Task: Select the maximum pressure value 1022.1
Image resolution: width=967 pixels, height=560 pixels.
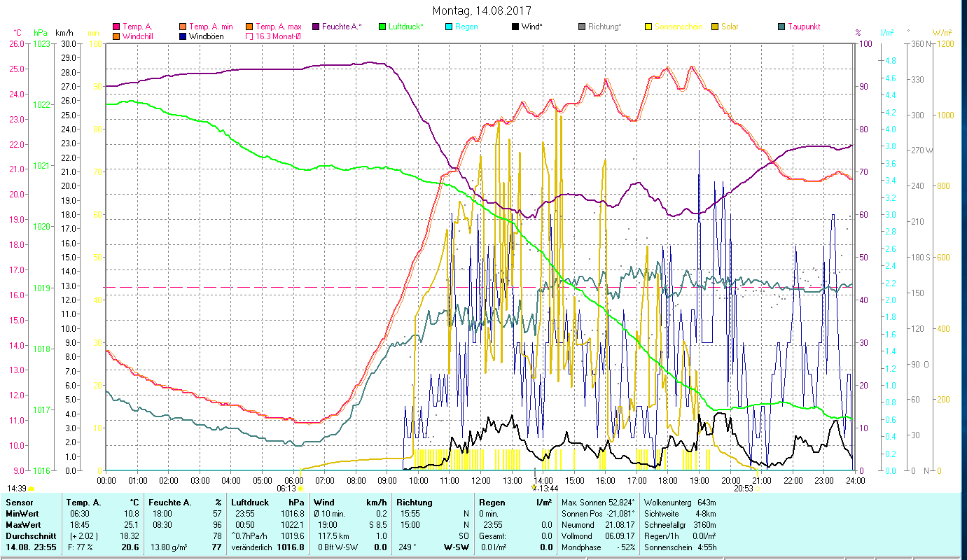Action: click(293, 525)
